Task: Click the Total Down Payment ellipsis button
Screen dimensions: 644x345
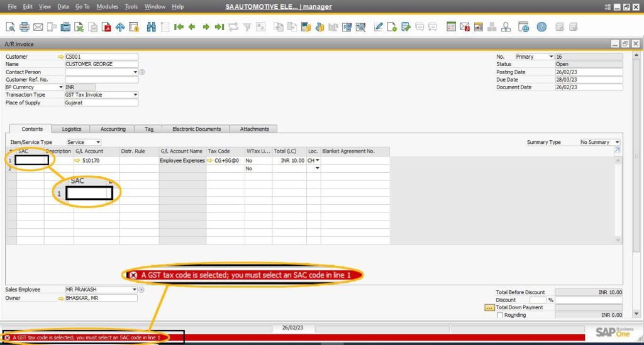Action: coord(489,307)
